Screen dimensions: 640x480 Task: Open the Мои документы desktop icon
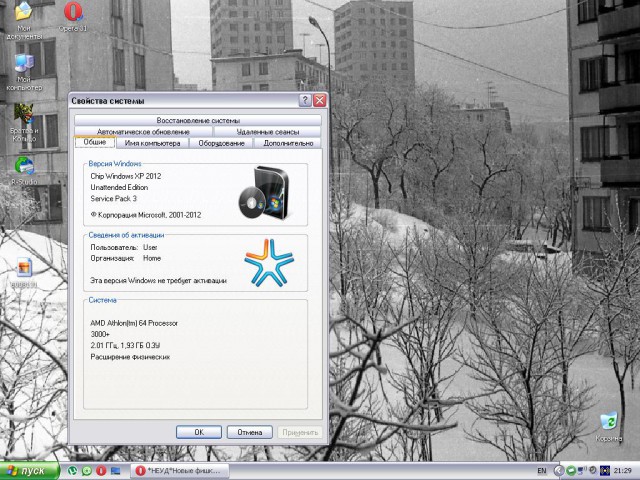pos(24,20)
